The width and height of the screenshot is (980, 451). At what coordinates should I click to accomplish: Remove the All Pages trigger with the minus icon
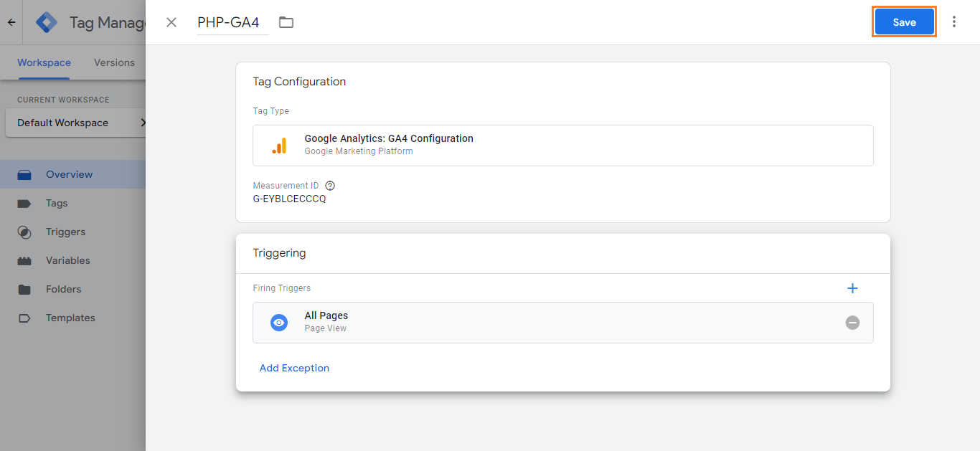[852, 322]
